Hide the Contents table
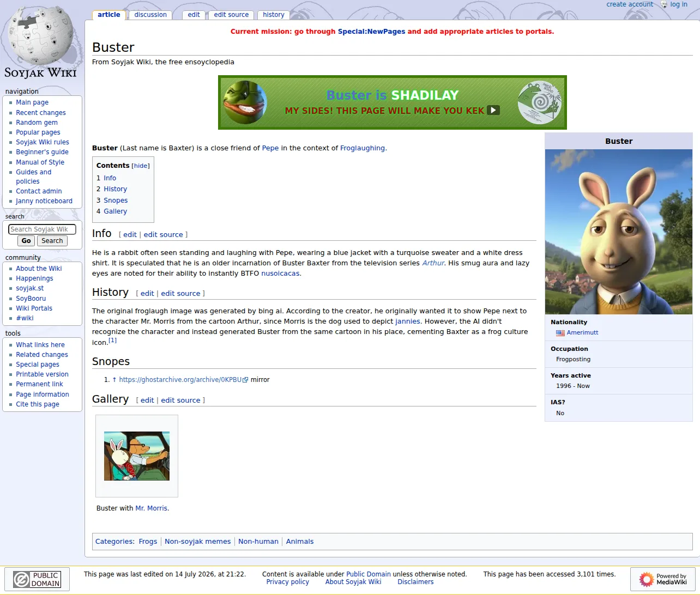Viewport: 700px width, 595px height. (141, 166)
